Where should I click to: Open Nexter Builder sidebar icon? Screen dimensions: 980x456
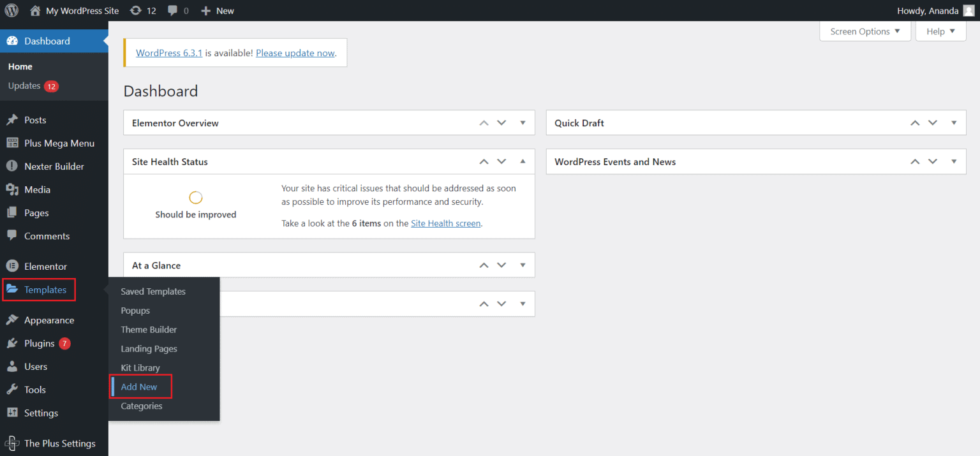tap(12, 166)
